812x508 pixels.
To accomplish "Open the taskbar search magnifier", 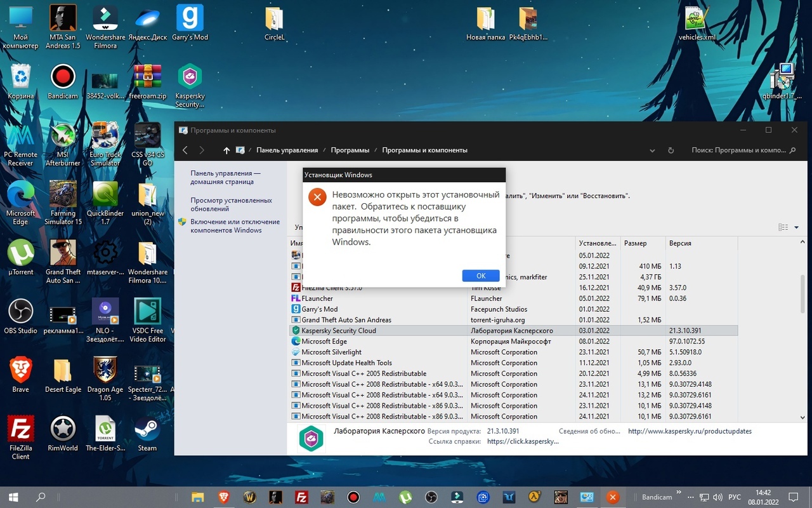I will (x=41, y=497).
